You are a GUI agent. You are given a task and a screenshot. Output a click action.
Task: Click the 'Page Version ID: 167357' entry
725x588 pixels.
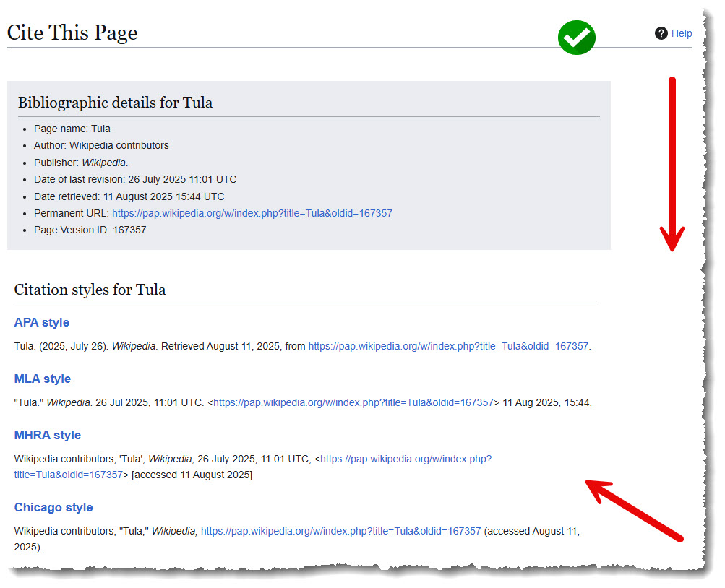(90, 230)
